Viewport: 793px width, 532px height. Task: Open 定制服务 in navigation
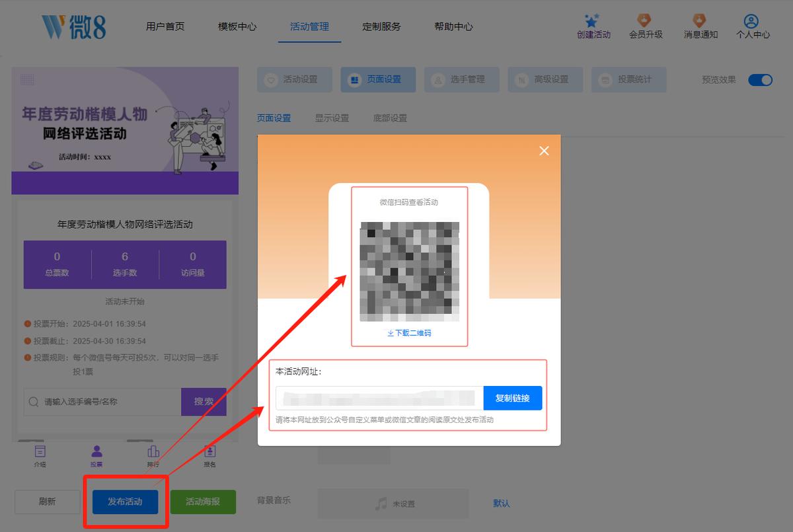pos(381,27)
